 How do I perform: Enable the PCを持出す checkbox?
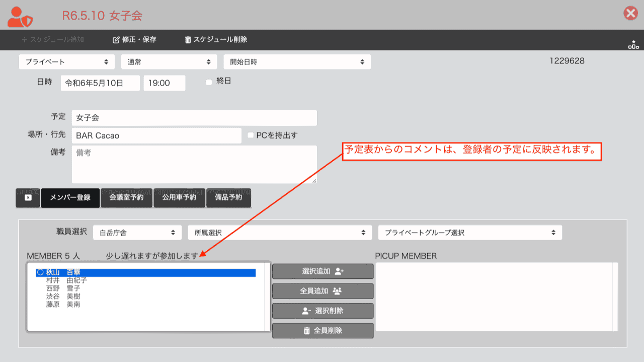click(x=251, y=135)
